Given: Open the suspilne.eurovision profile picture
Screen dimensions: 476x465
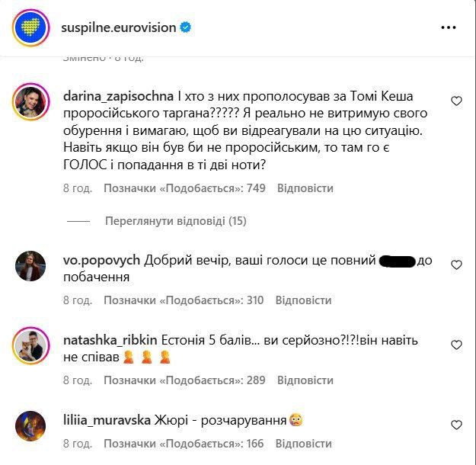Looking at the screenshot, I should click(30, 27).
